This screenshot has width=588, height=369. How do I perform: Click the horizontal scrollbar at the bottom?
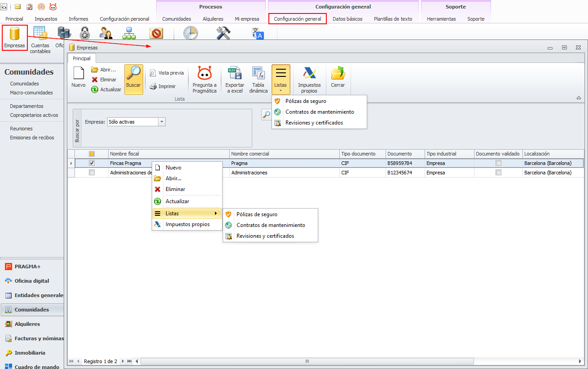307,361
